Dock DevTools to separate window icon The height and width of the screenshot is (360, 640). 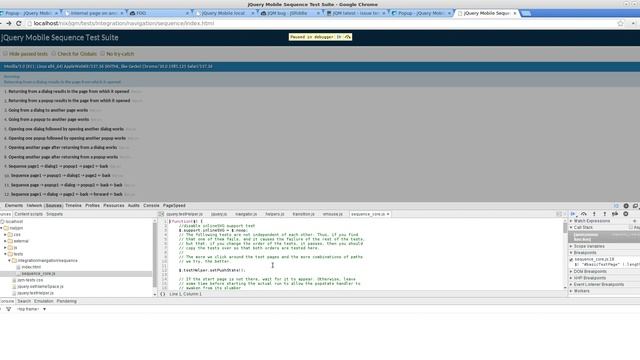636,206
